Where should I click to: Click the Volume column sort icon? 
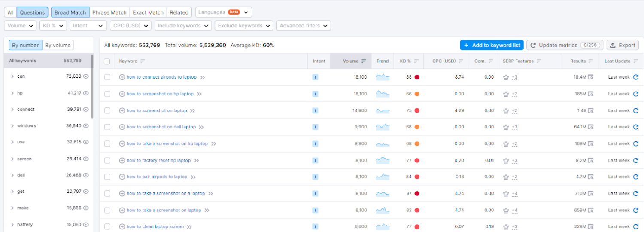coord(364,61)
